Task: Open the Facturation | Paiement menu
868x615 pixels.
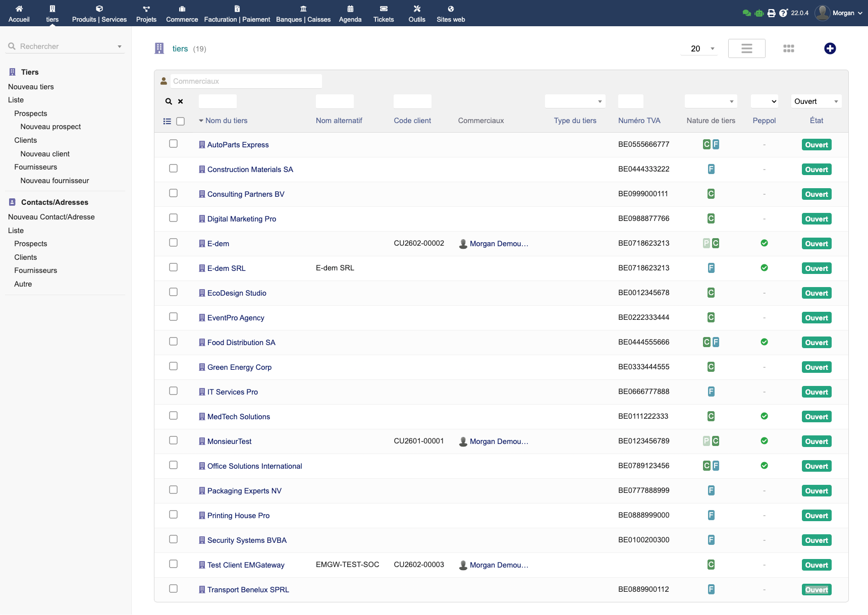Action: tap(237, 14)
